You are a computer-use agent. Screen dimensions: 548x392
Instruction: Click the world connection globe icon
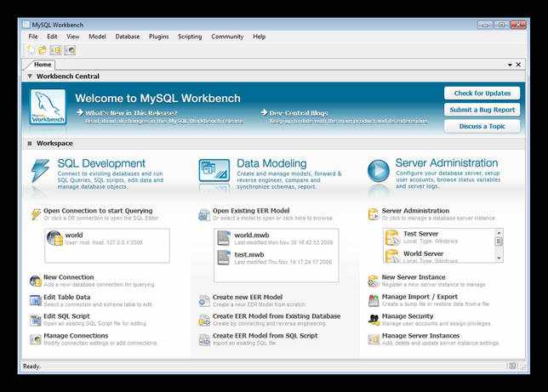point(54,238)
